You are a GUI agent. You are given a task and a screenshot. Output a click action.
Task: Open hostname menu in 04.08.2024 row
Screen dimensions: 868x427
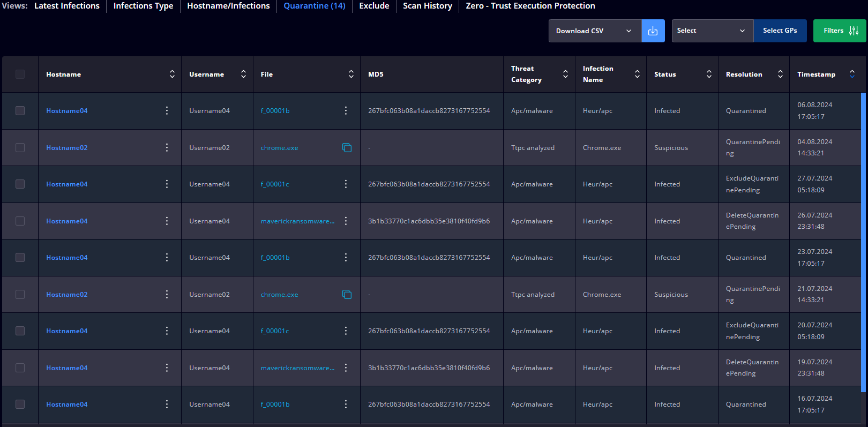(x=167, y=147)
